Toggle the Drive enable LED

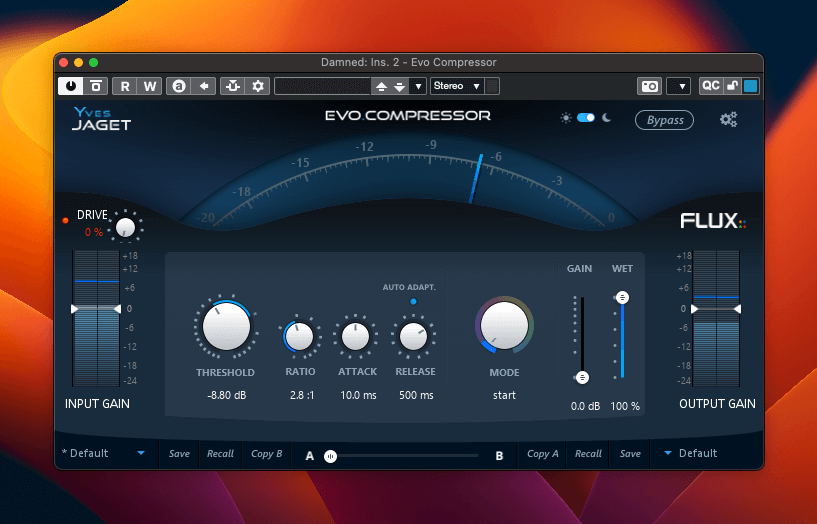click(66, 220)
